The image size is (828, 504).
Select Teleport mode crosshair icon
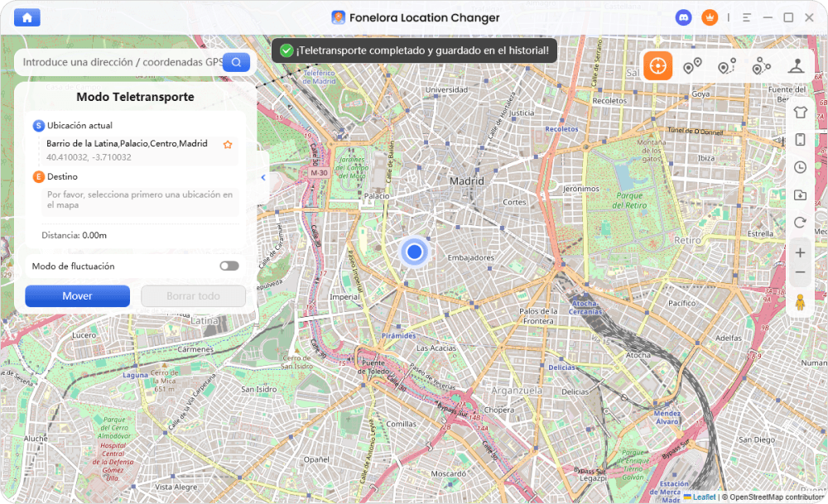[657, 66]
